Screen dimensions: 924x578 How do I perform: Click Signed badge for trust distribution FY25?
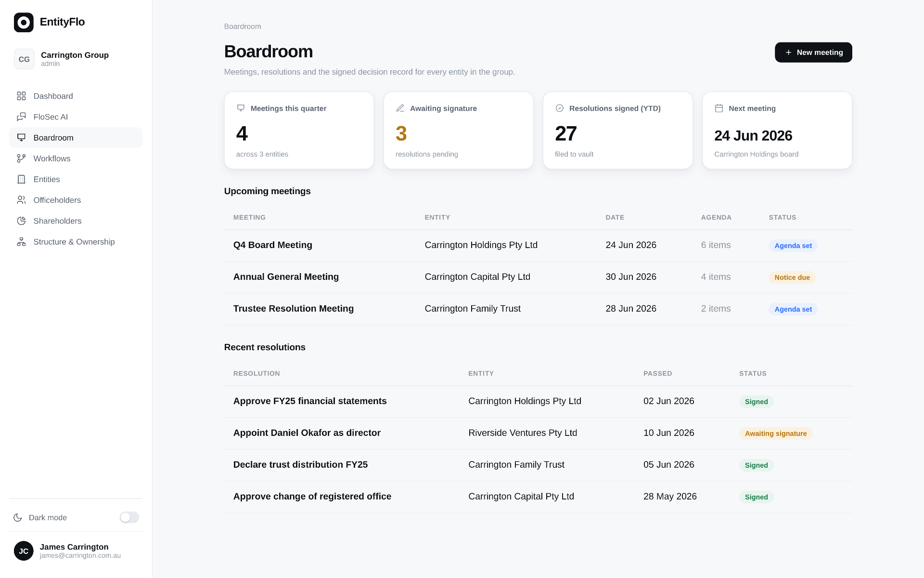point(756,465)
